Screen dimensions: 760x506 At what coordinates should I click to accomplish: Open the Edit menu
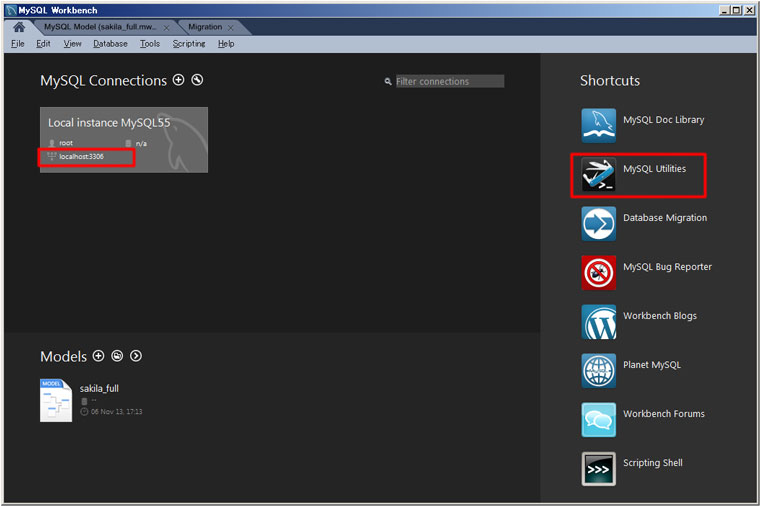tap(43, 44)
